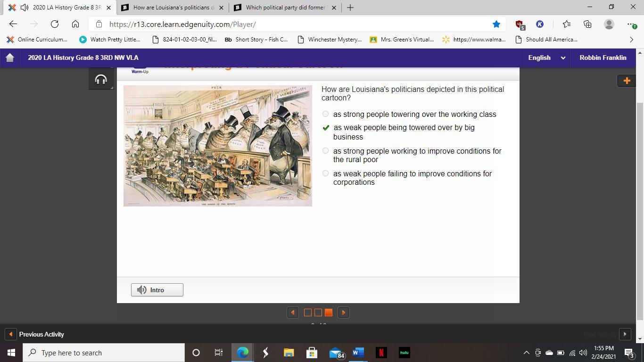Screen dimensions: 644x362
Task: Click the orange plus tools button
Action: point(627,81)
